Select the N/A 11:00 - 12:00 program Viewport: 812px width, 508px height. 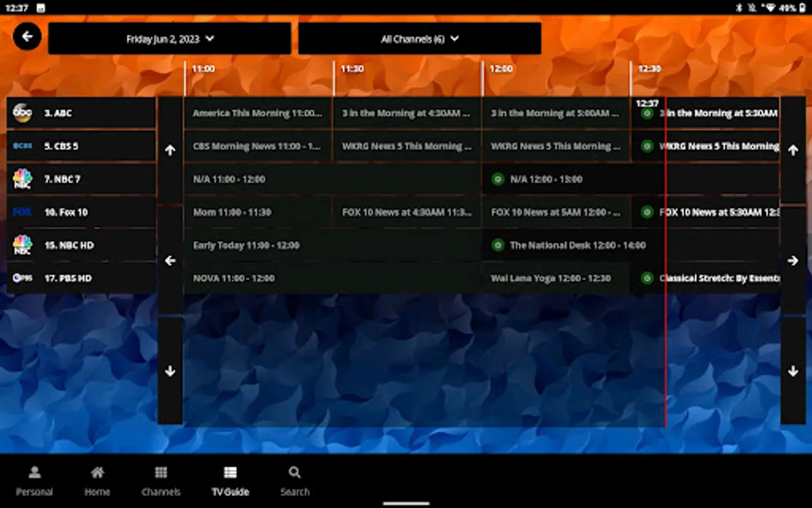333,179
